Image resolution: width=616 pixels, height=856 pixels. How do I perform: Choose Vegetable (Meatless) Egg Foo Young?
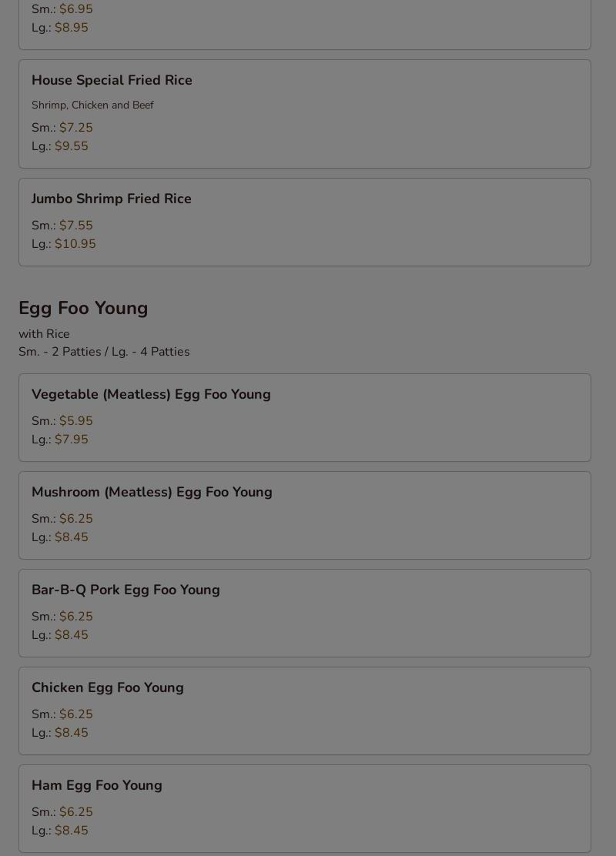point(305,418)
